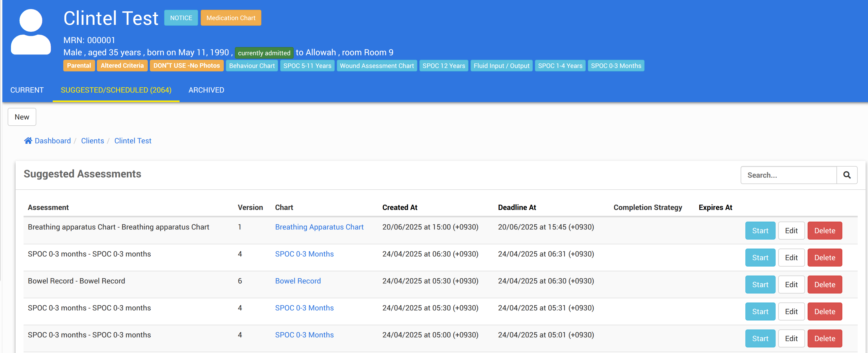Click into the Search assessments field
Screen dimensions: 868x353
click(x=789, y=175)
